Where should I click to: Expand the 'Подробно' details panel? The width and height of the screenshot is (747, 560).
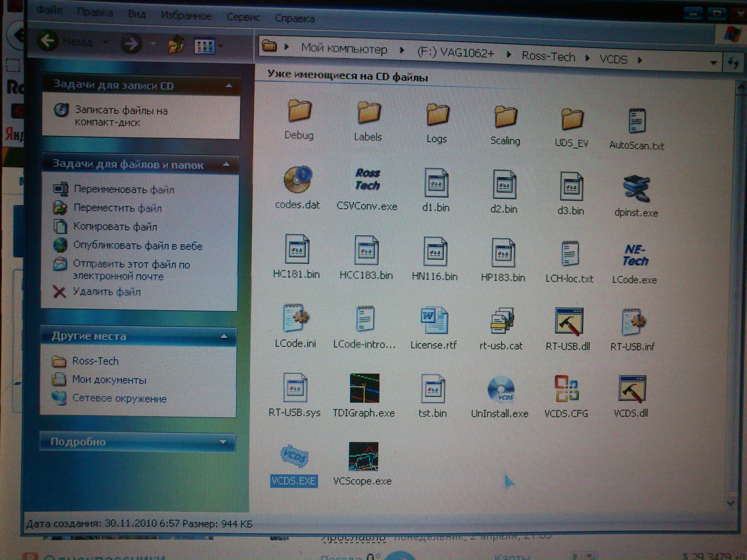[x=223, y=442]
